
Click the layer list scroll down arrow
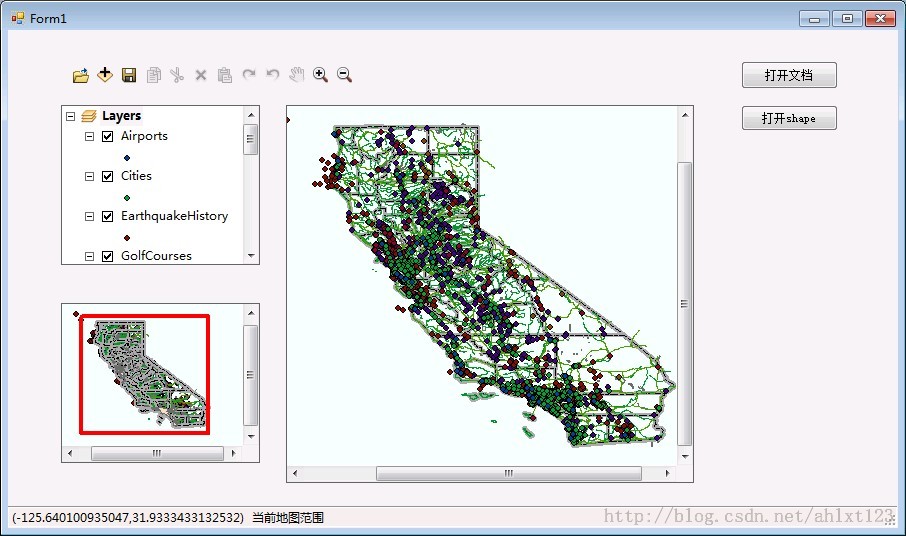251,256
